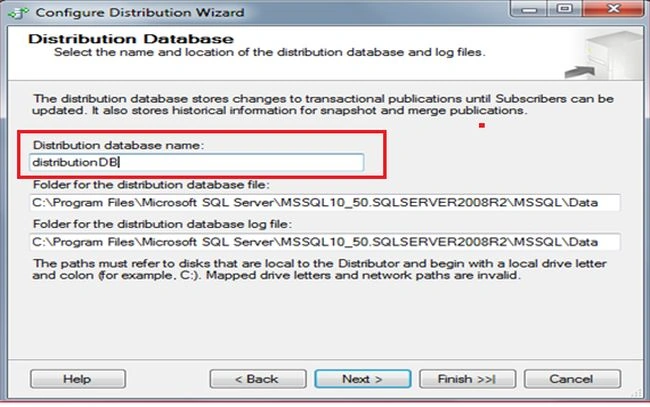Screen dimensions: 650x407
Task: Click the distribution database log file folder field
Action: click(325, 242)
